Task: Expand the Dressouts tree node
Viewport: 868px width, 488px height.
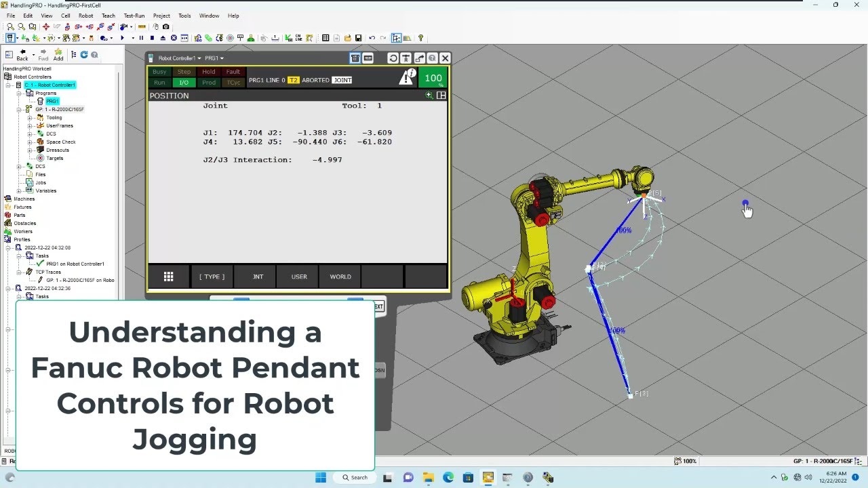Action: [30, 150]
